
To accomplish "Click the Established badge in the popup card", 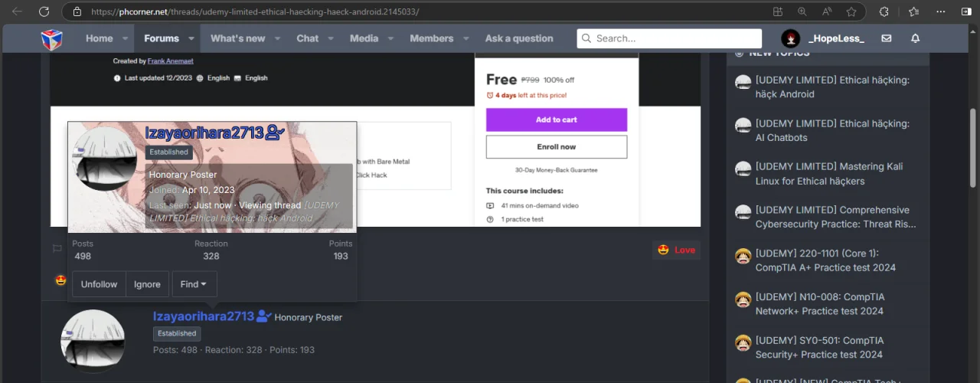I will pyautogui.click(x=169, y=152).
